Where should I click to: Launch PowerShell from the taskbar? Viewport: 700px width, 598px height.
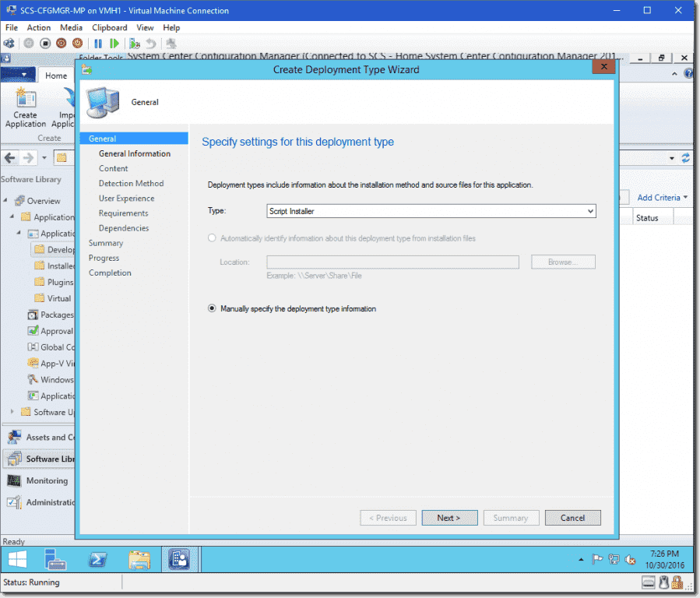click(97, 559)
